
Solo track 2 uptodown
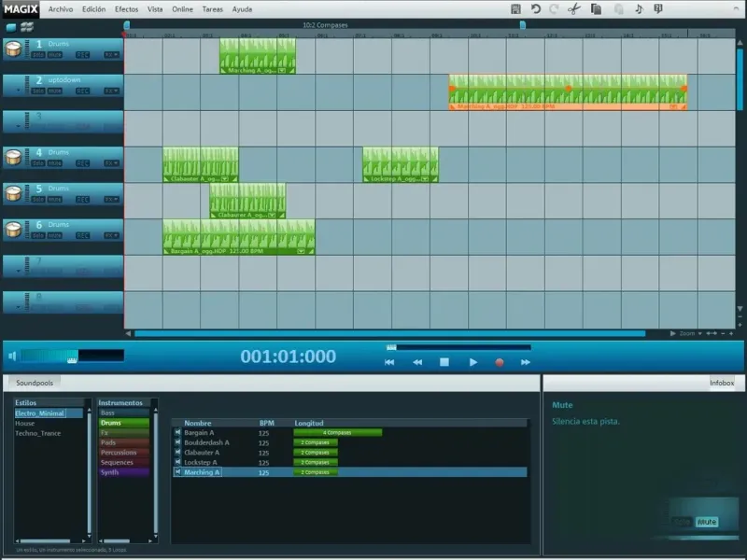(x=38, y=91)
